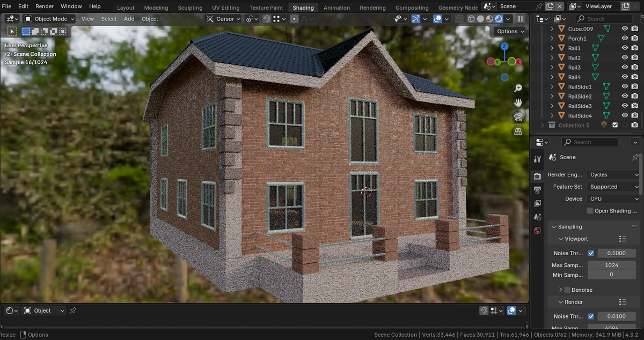Image resolution: width=644 pixels, height=340 pixels.
Task: Click the Properties Search field
Action: [590, 142]
